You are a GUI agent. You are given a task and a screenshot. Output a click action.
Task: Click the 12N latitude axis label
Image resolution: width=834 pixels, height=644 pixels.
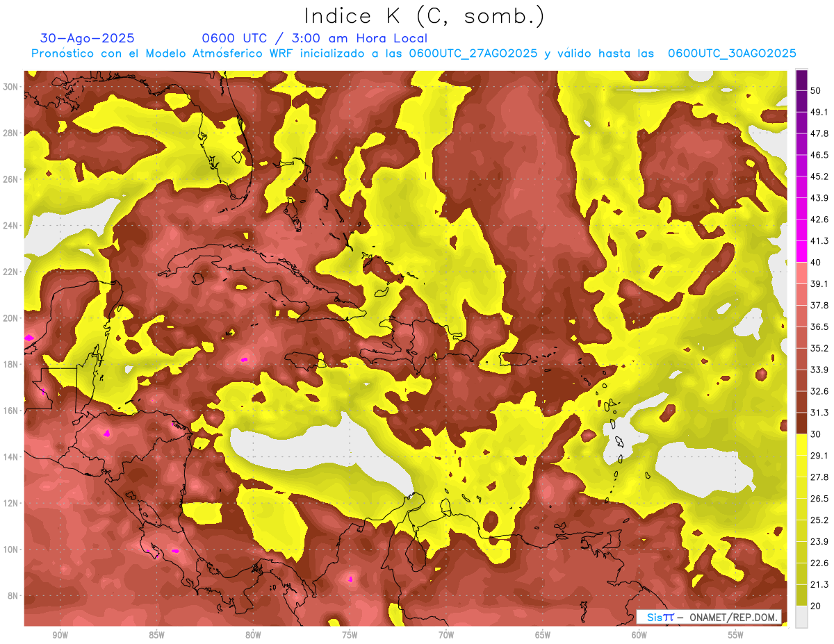(10, 502)
